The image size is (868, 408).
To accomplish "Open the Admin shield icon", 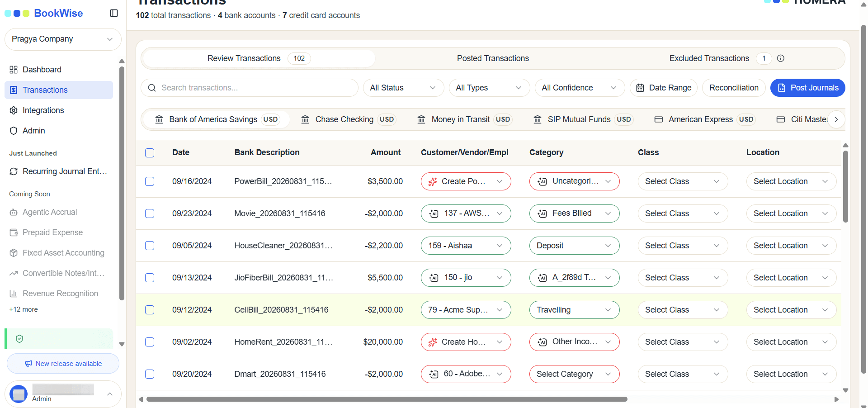I will point(14,131).
